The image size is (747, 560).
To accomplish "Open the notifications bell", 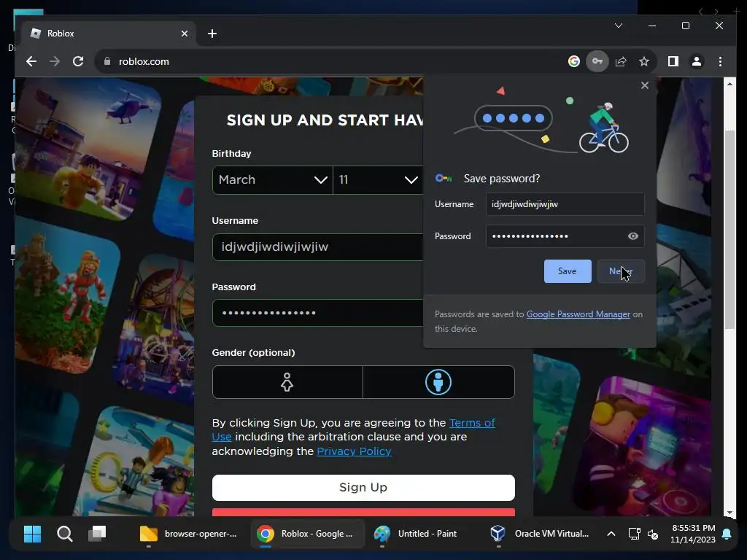I will pos(727,534).
